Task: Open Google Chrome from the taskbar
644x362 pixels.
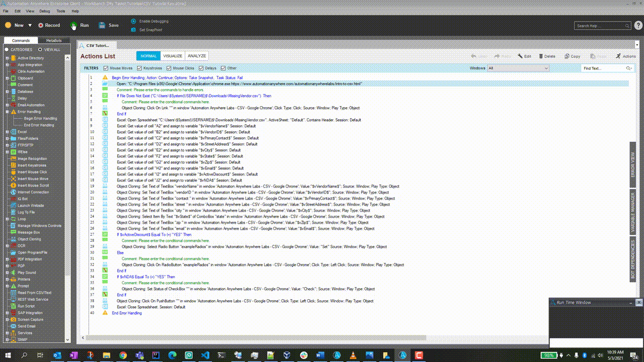Action: (123, 355)
